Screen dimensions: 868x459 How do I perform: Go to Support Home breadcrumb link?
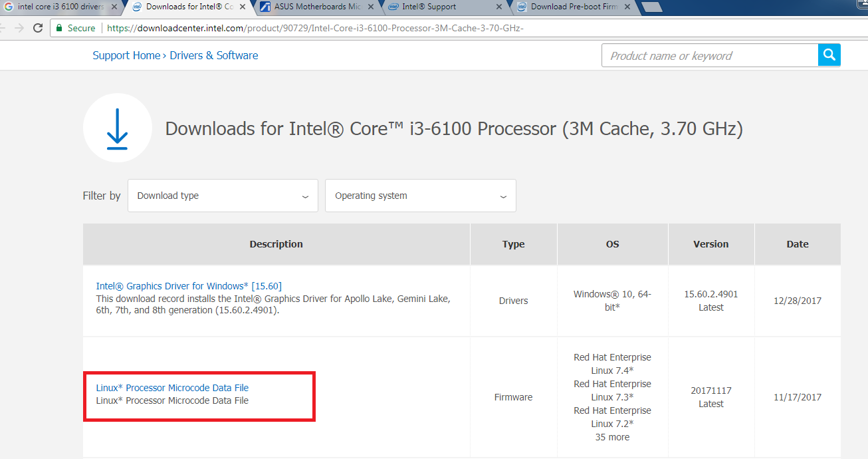tap(126, 55)
